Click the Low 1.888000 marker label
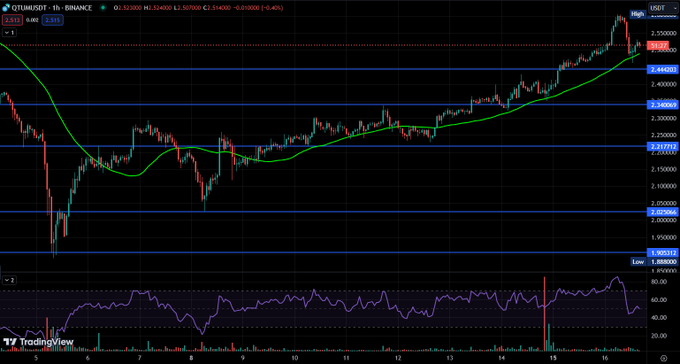 [x=654, y=262]
